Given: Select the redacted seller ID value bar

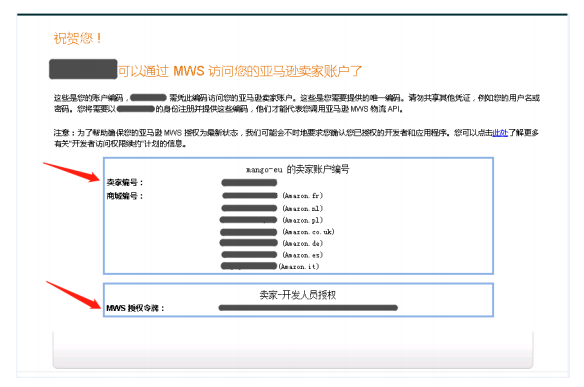Looking at the screenshot, I should [x=249, y=183].
